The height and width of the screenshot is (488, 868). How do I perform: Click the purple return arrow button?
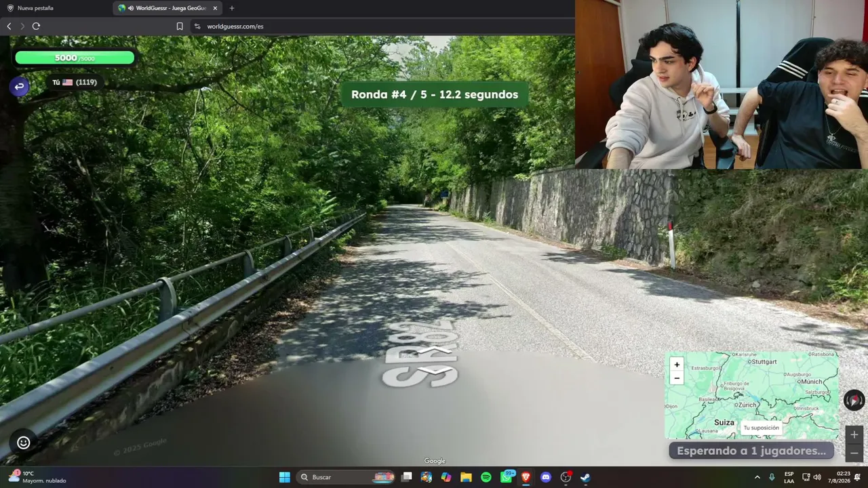(19, 86)
